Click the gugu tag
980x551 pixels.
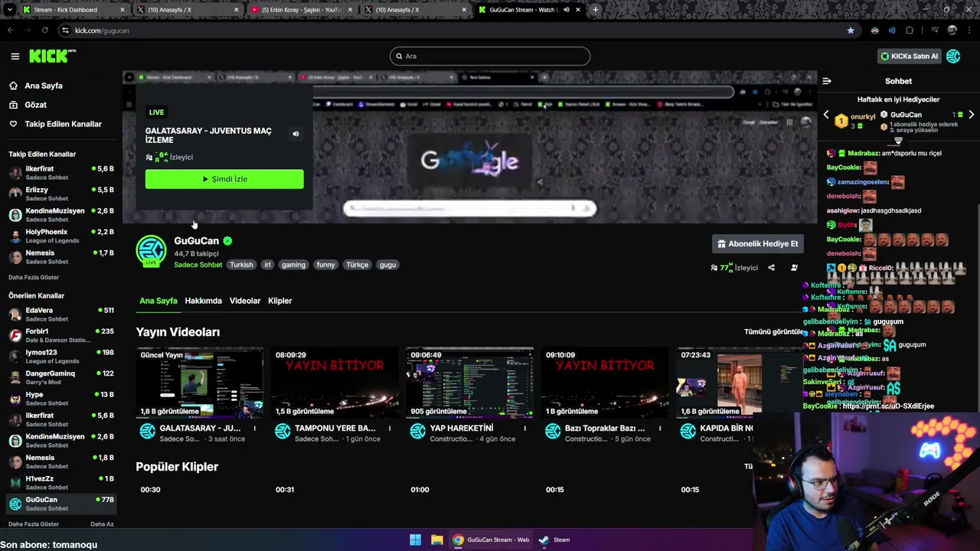coord(388,265)
